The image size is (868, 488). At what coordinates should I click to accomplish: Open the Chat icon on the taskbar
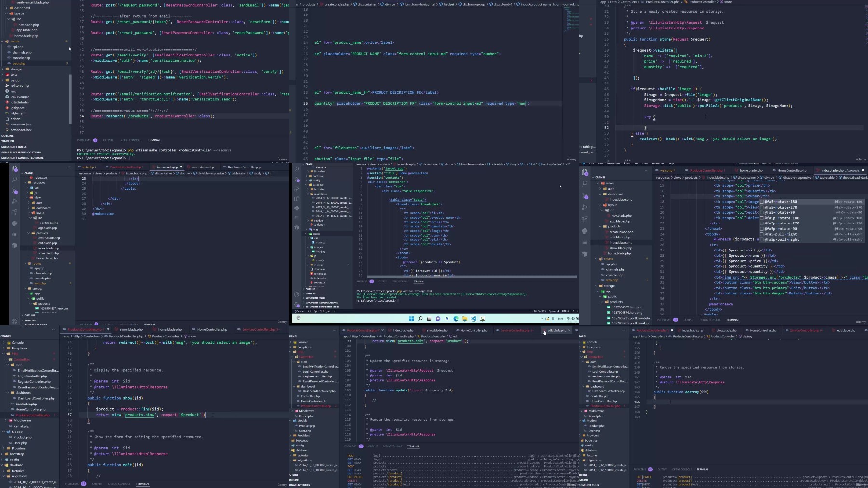click(438, 319)
